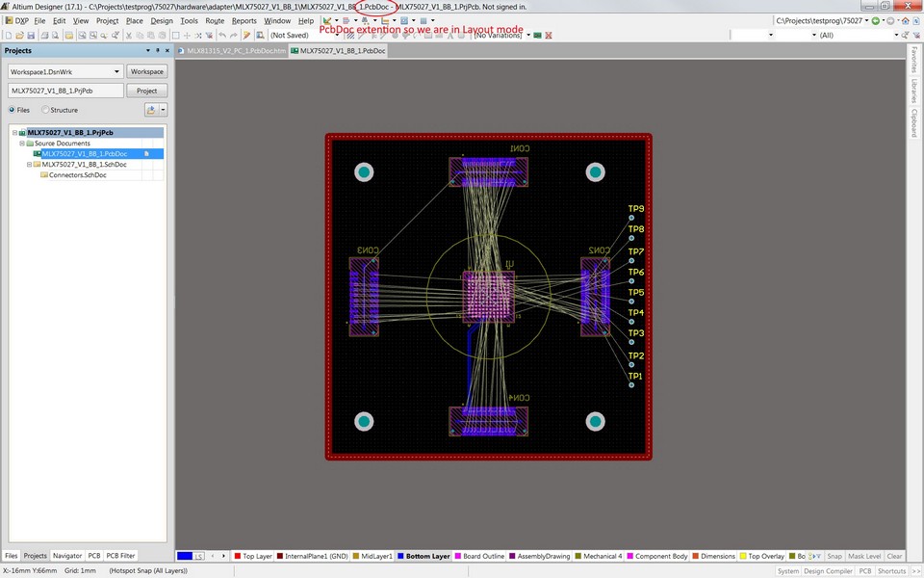The width and height of the screenshot is (924, 578).
Task: Click the Cut scissors icon
Action: pyautogui.click(x=128, y=36)
